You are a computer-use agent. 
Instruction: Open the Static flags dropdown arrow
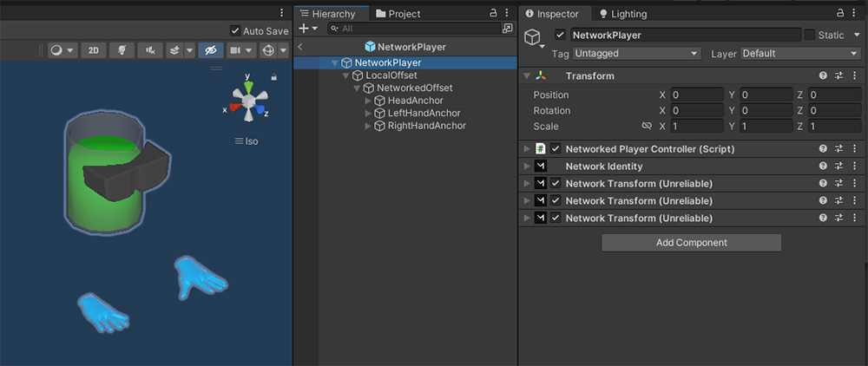tap(856, 36)
